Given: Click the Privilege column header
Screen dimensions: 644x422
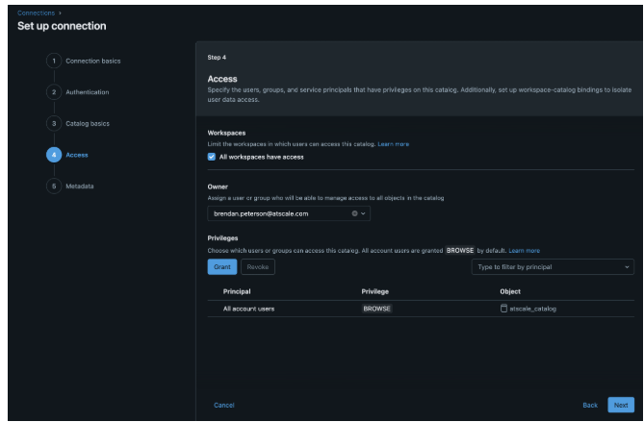Looking at the screenshot, I should point(375,291).
